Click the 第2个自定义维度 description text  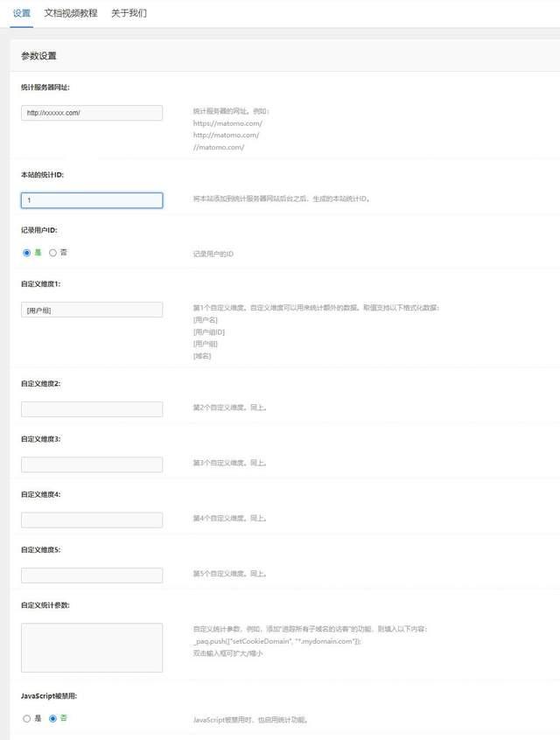click(x=230, y=408)
